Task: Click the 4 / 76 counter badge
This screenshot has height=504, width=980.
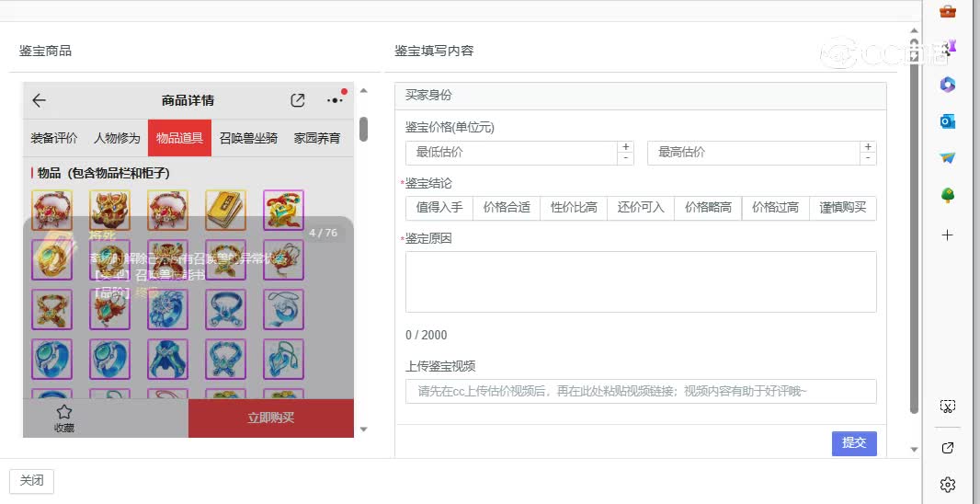Action: click(323, 234)
